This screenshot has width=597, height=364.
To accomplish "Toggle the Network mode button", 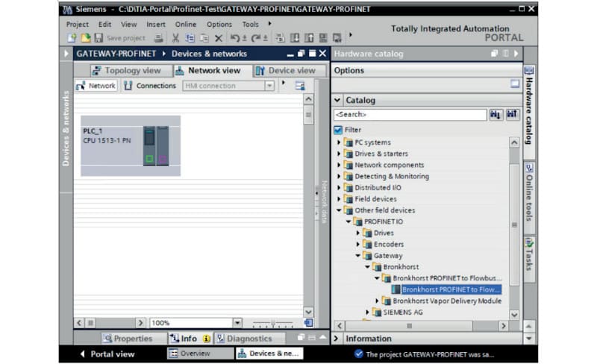I will [96, 86].
